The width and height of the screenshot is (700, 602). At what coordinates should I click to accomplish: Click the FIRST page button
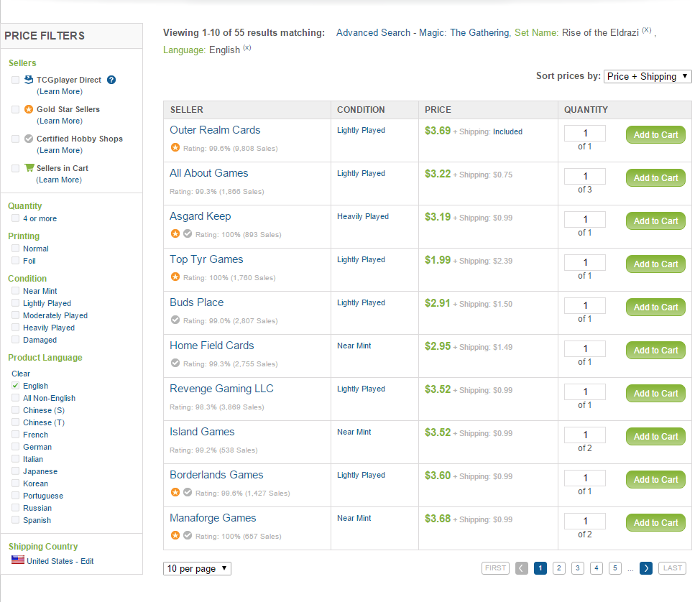pyautogui.click(x=496, y=568)
